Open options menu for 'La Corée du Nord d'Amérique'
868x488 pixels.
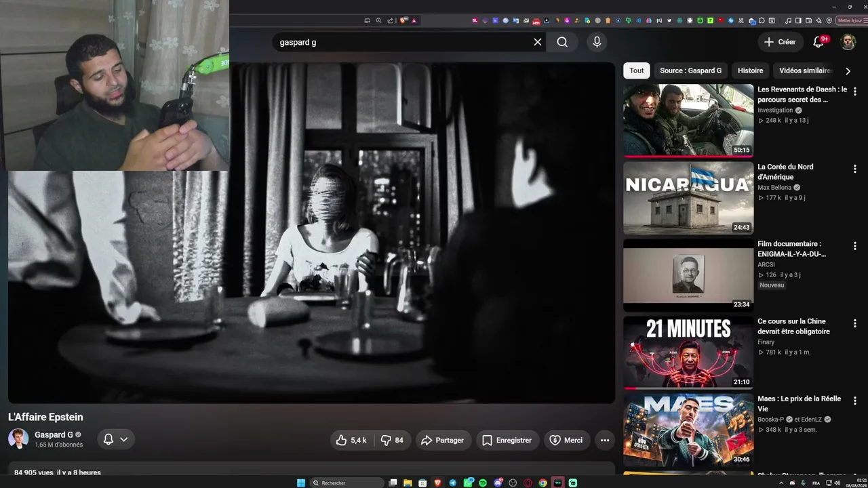(x=854, y=169)
